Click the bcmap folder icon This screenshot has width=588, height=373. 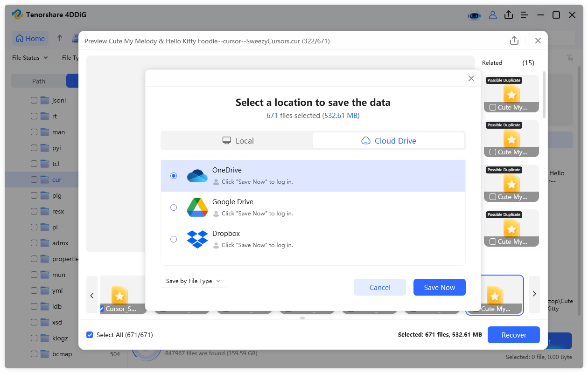pyautogui.click(x=45, y=354)
